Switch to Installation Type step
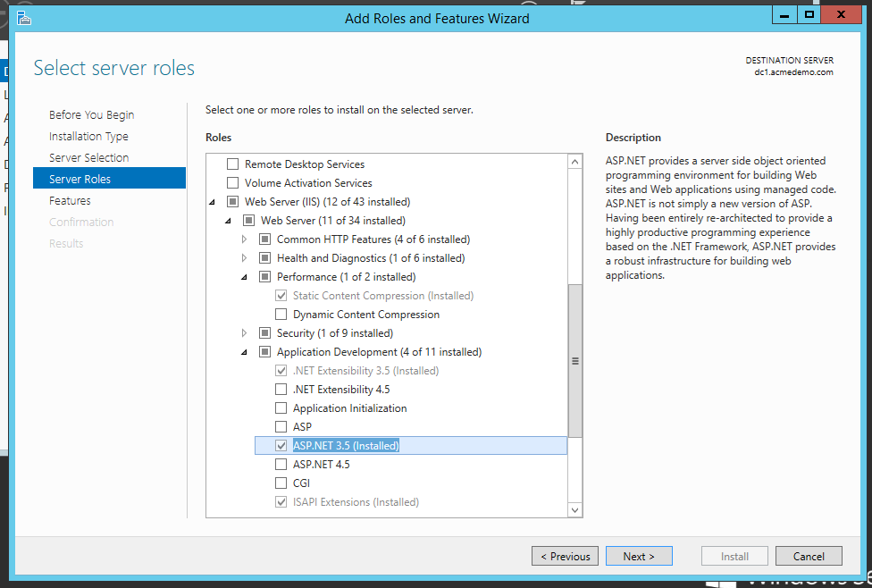Image resolution: width=872 pixels, height=588 pixels. (x=88, y=136)
